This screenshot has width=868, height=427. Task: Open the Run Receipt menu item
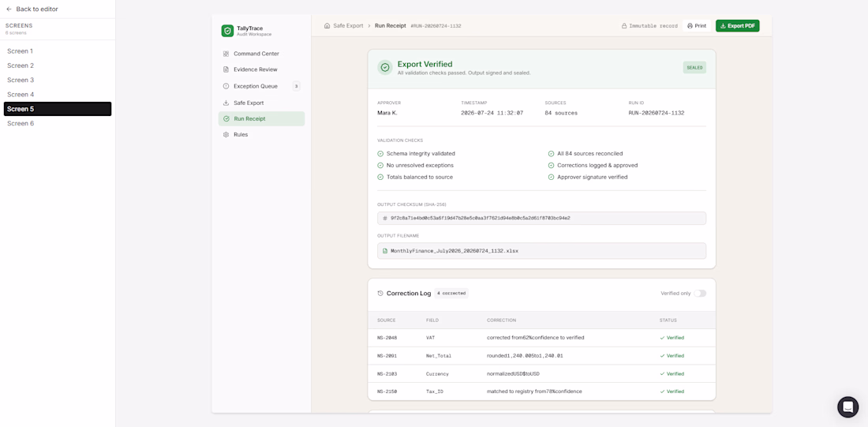[x=261, y=118]
